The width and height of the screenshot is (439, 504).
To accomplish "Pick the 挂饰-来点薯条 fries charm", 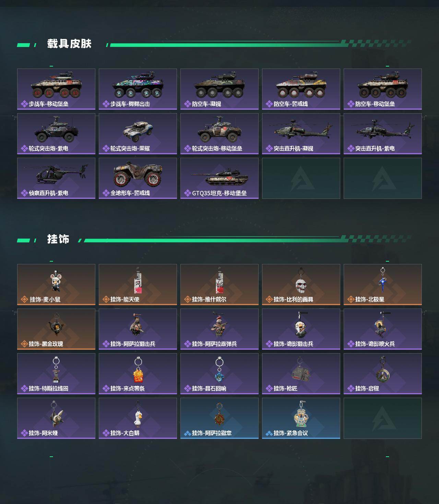I will point(138,374).
